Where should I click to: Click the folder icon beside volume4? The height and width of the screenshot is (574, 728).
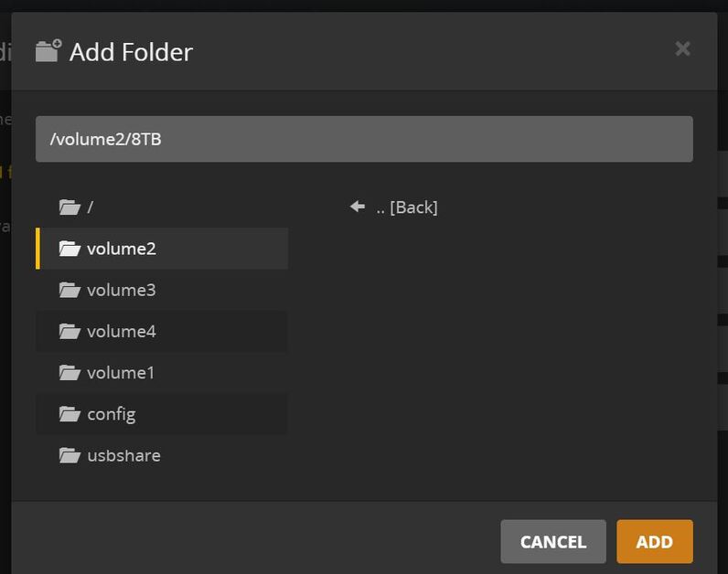pos(70,331)
